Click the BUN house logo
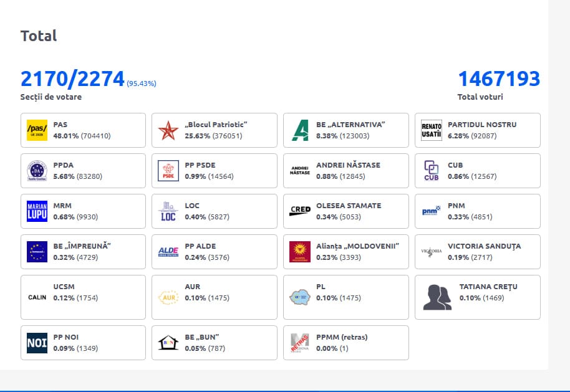570x392 pixels. pyautogui.click(x=168, y=343)
